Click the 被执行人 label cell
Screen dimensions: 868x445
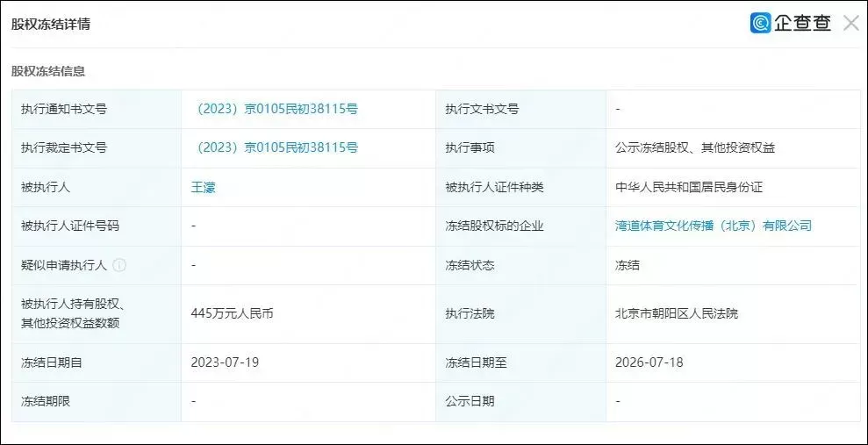(97, 187)
